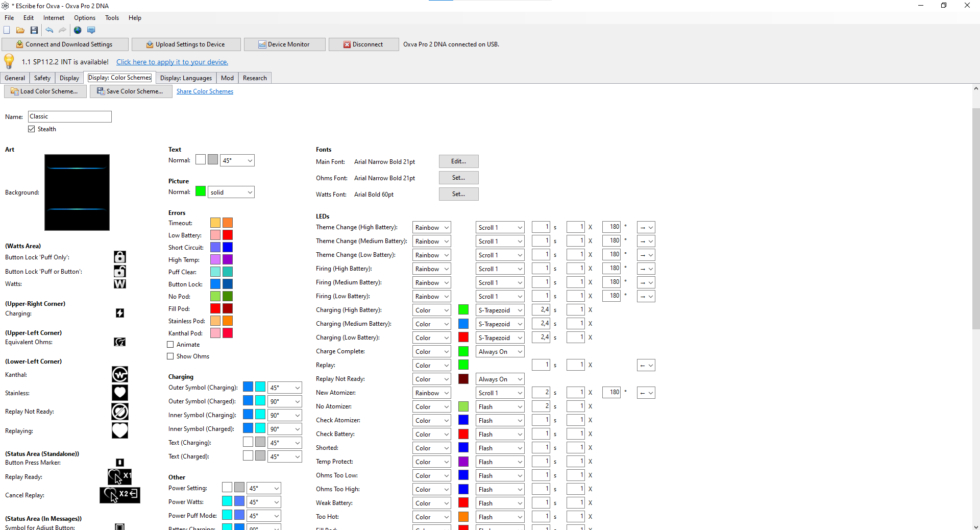
Task: Open Power Setting angle dropdown
Action: (264, 488)
